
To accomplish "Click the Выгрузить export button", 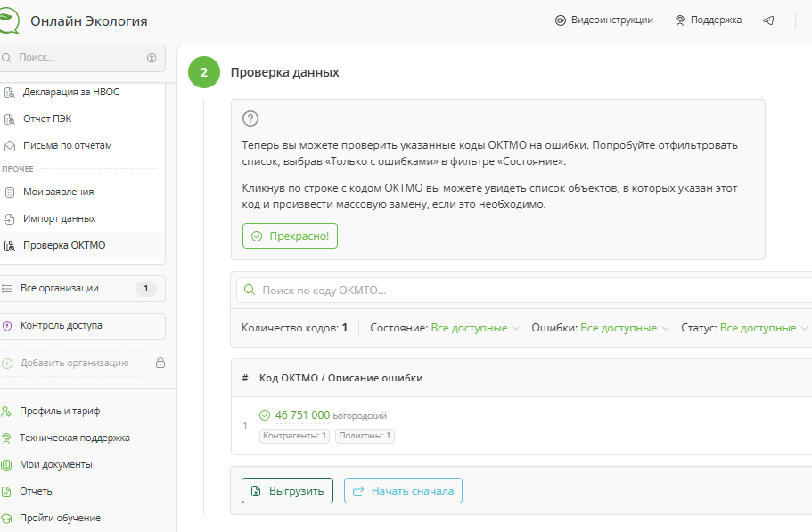I will point(287,491).
